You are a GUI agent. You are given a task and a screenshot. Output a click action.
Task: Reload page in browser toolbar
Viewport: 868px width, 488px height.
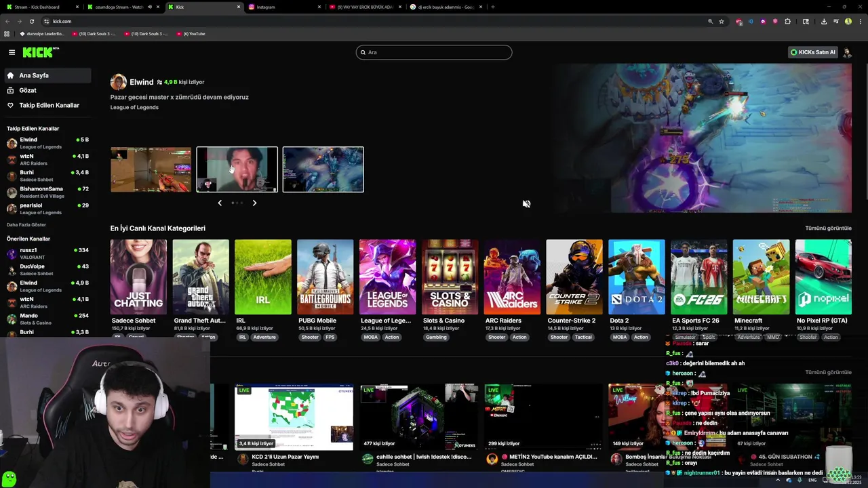pos(31,21)
